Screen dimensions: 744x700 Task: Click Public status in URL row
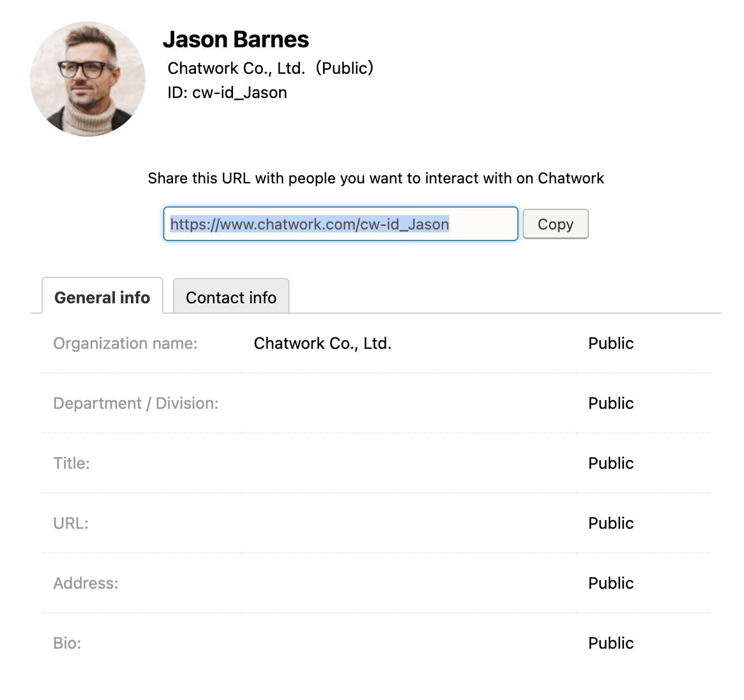point(611,523)
